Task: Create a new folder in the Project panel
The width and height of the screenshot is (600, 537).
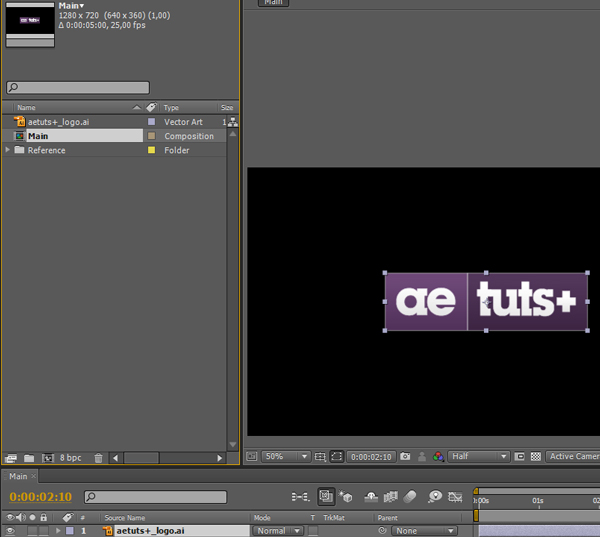Action: click(x=29, y=458)
